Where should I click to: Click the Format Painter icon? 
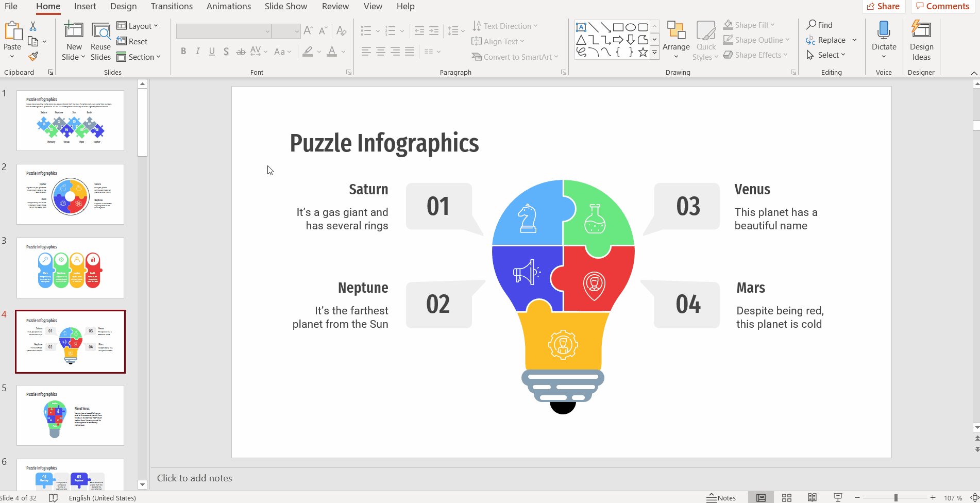[33, 56]
